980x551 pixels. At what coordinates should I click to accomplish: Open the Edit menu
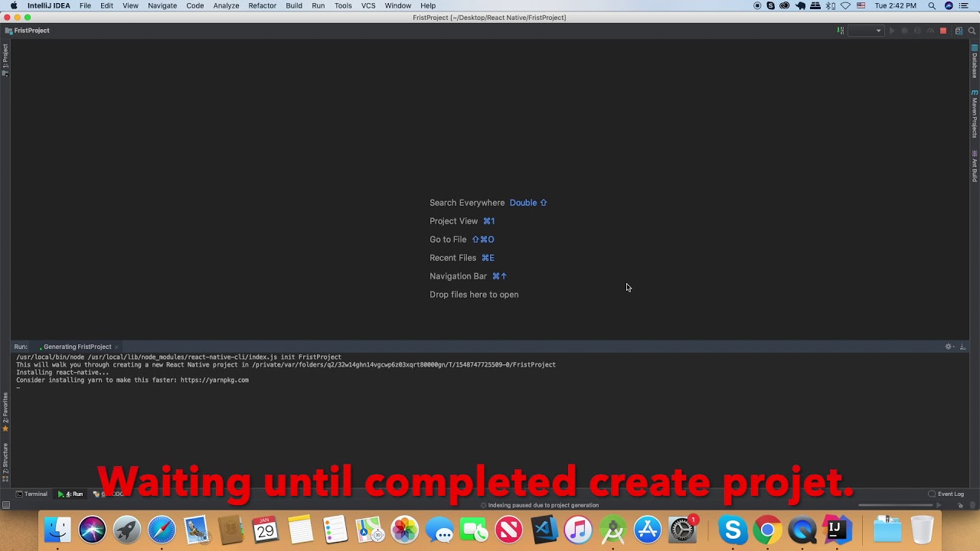106,5
